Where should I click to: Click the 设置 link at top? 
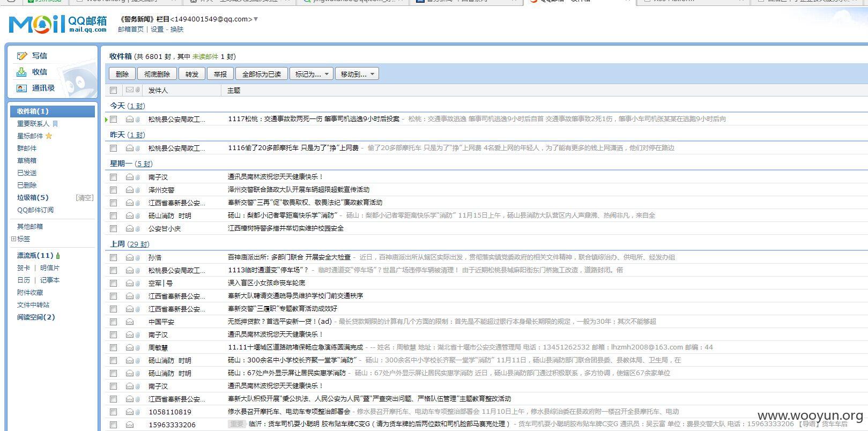tap(157, 29)
